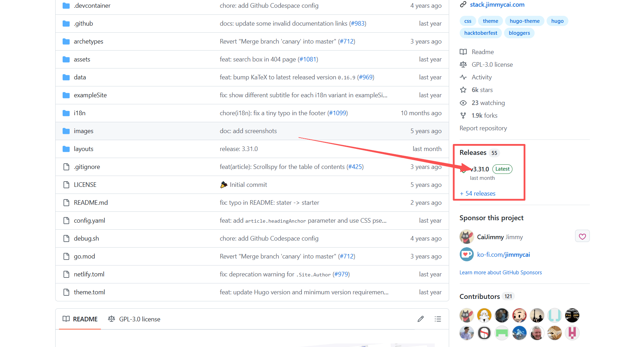Click the fork icon beside 1.9k forks
Viewport: 644px width, 347px height.
[463, 115]
